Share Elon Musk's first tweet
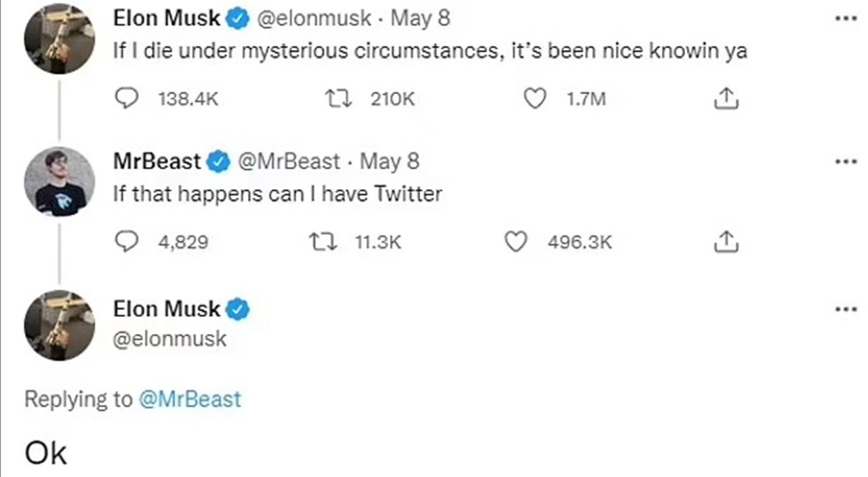Viewport: 868px width, 477px height. point(726,100)
